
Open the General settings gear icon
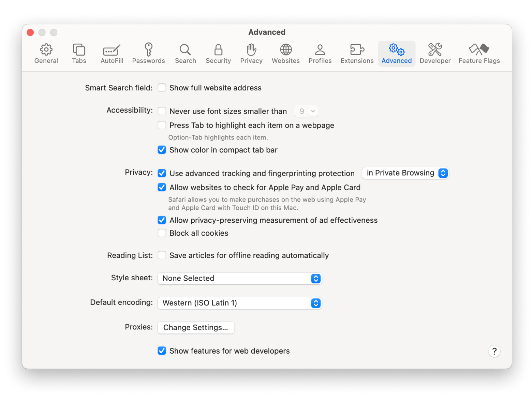46,50
